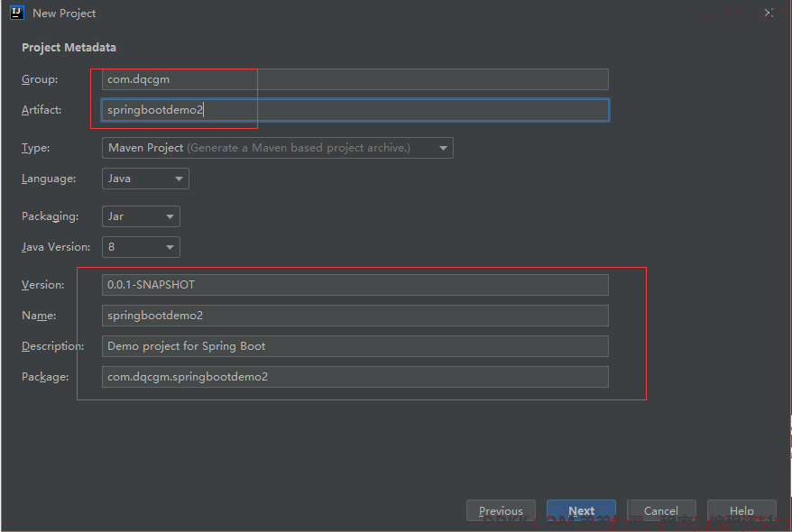Click the Name input field

[x=355, y=316]
